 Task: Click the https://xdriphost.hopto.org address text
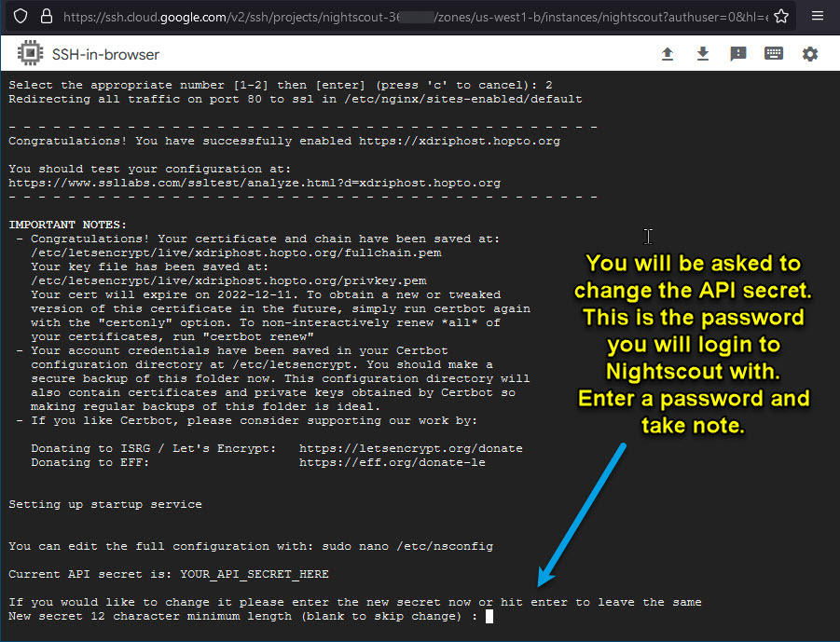(x=460, y=141)
